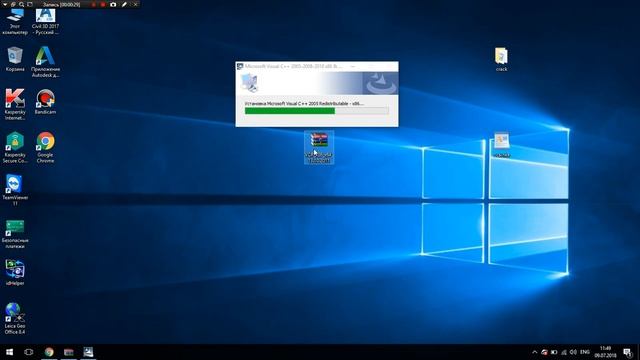Screen dimensions: 640x360
Task: Close the Bandicam recording bar
Action: pyautogui.click(x=136, y=4)
